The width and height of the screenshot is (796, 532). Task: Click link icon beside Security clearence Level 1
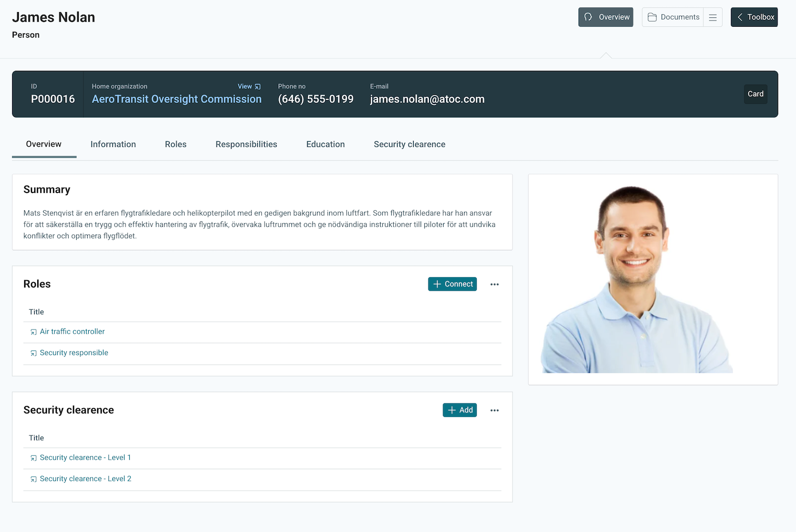[x=34, y=458]
